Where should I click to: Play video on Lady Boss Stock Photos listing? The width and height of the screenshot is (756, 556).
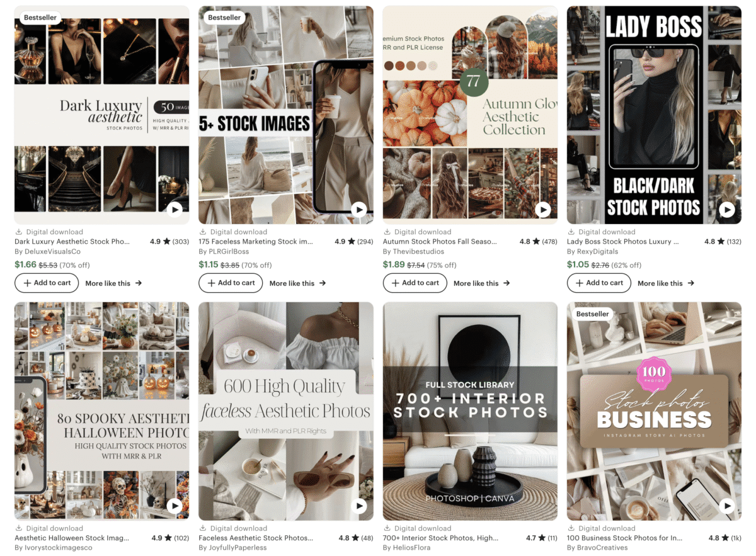727,210
